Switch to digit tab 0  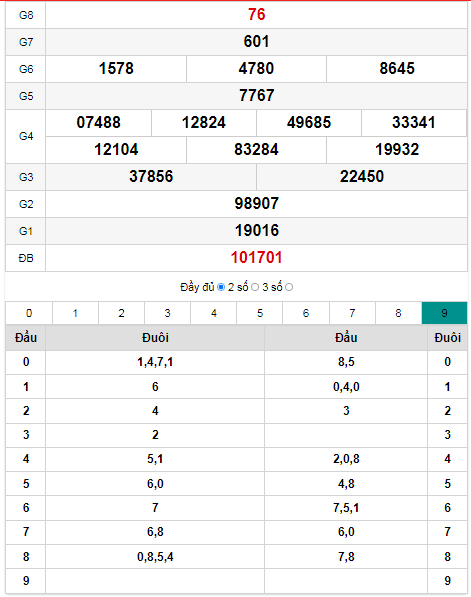coord(29,313)
